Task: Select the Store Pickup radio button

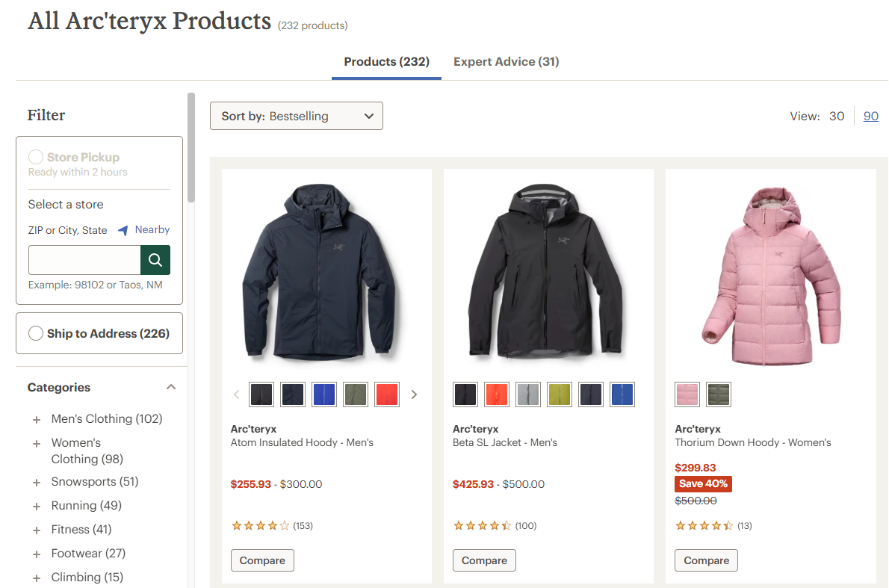Action: coord(36,158)
